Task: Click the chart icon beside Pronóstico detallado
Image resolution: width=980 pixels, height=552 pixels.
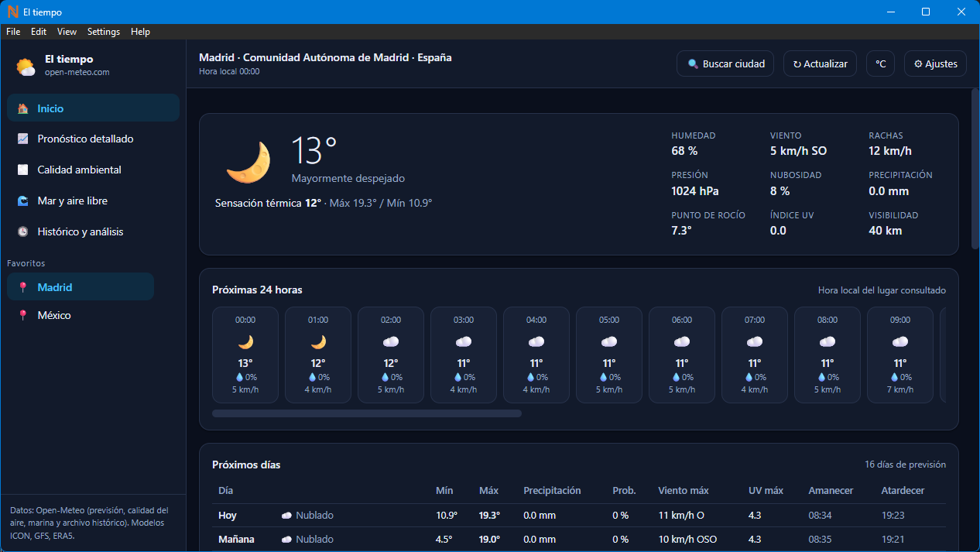Action: pyautogui.click(x=23, y=139)
